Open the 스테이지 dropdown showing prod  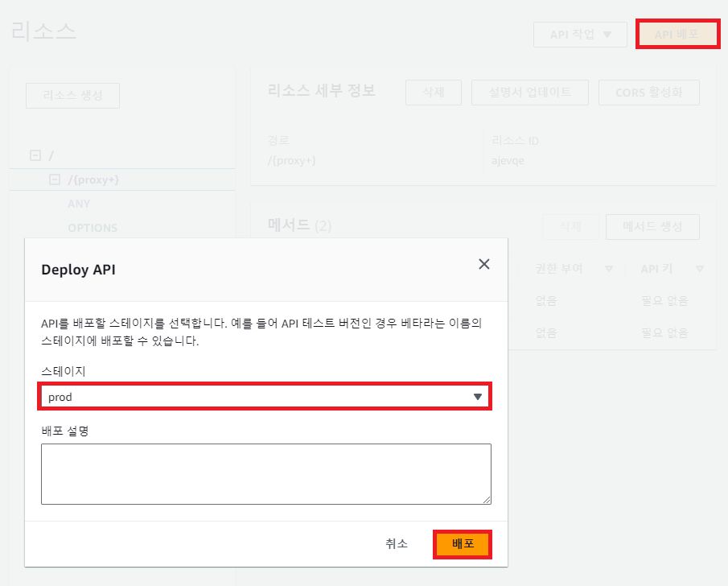[x=265, y=396]
